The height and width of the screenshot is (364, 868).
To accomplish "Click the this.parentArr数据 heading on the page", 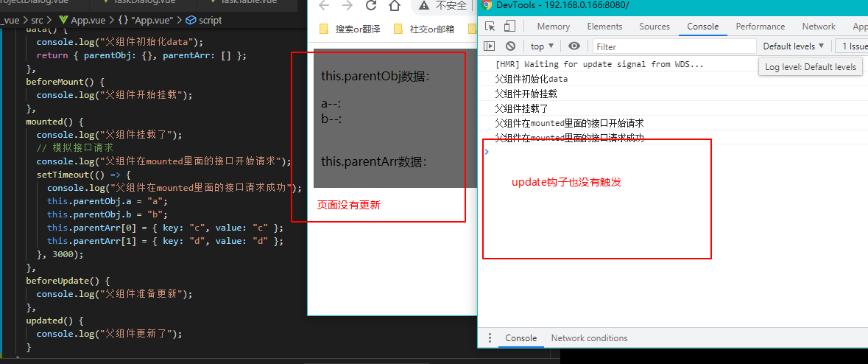I will pos(374,161).
